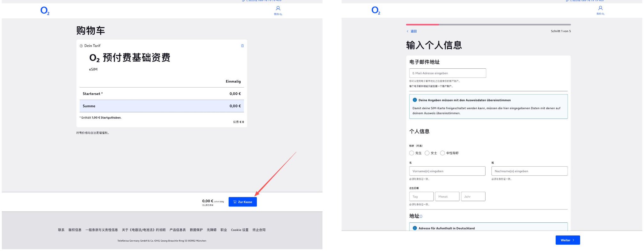Open the My O2 account icon on cart page
The height and width of the screenshot is (251, 644).
click(x=278, y=10)
